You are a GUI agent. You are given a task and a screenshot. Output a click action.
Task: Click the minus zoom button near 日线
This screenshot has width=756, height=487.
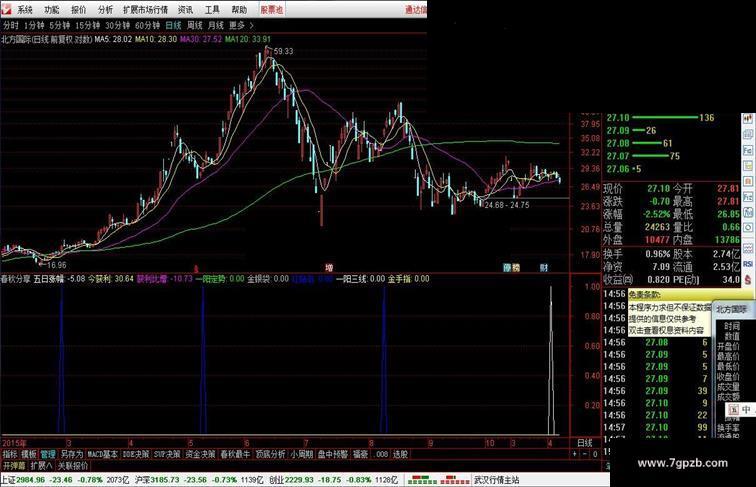coord(585,454)
